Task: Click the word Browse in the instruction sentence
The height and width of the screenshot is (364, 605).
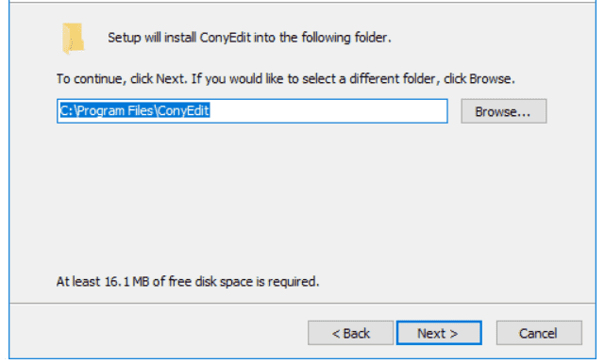Action: [x=490, y=78]
